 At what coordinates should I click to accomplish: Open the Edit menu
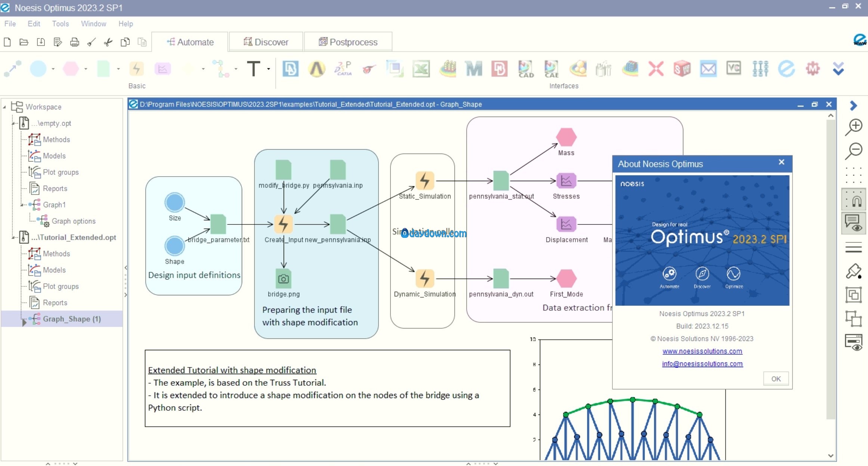[34, 24]
